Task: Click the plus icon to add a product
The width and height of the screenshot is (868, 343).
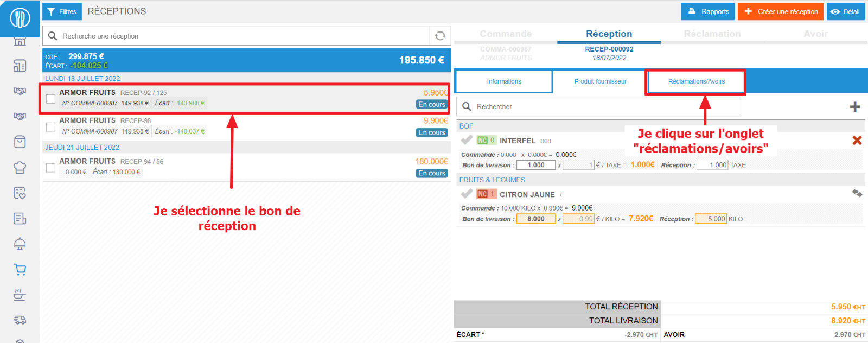Action: 855,107
